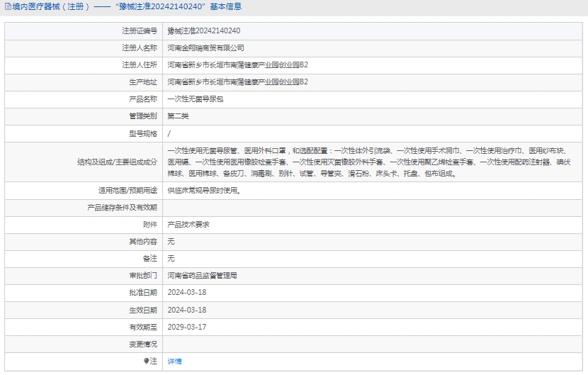
Task: Click the 注册人住所 address value
Action: [237, 65]
